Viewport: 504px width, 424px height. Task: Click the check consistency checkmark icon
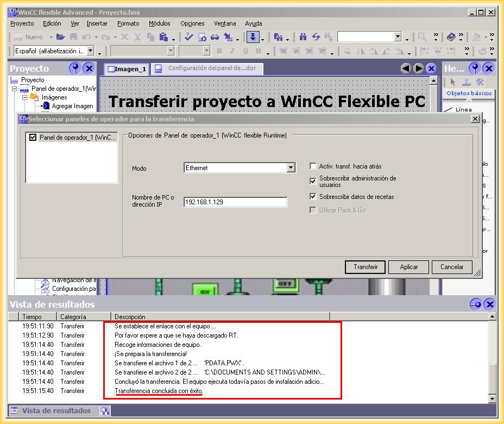188,37
